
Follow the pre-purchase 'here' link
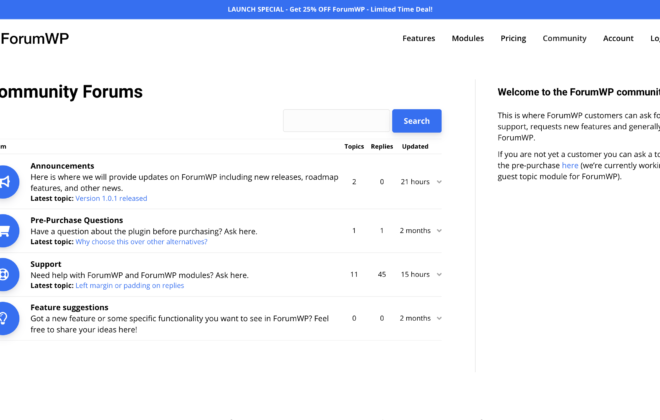570,165
